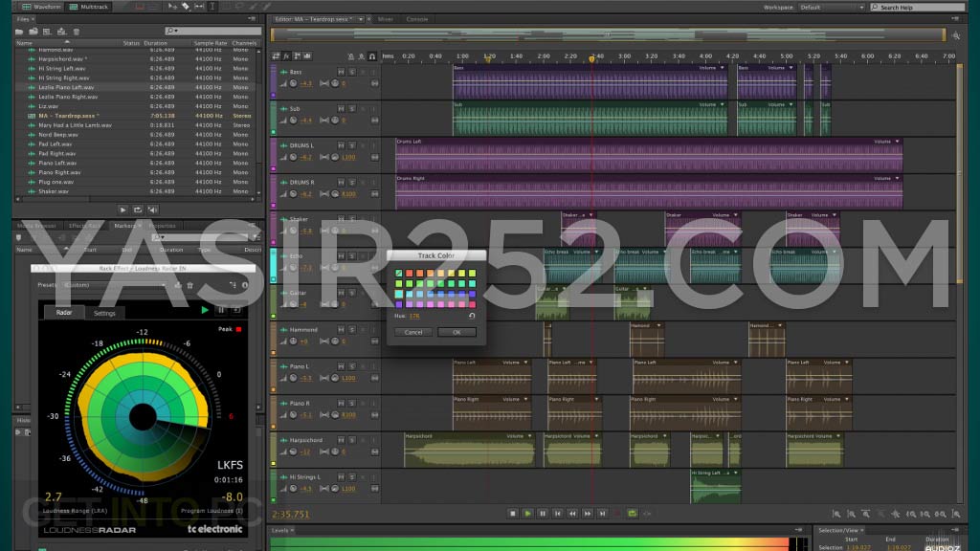Image resolution: width=980 pixels, height=551 pixels.
Task: Mute the Bass track
Action: [x=341, y=72]
